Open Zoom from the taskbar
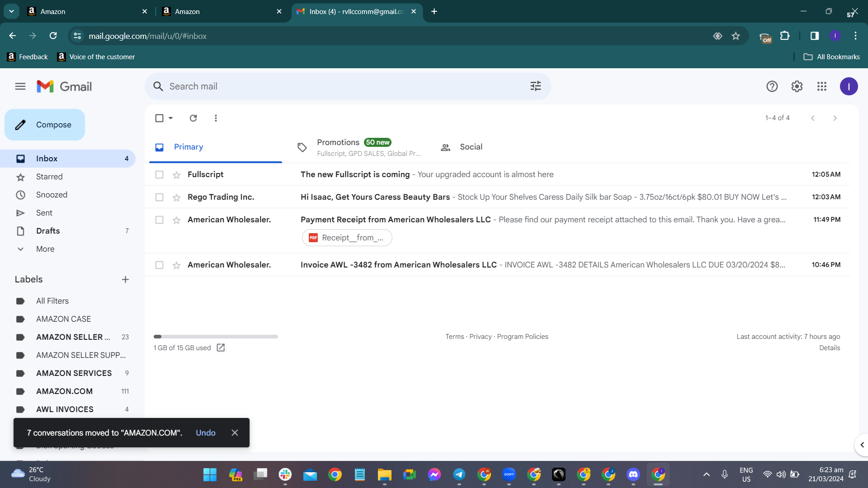The height and width of the screenshot is (488, 868). click(x=509, y=474)
